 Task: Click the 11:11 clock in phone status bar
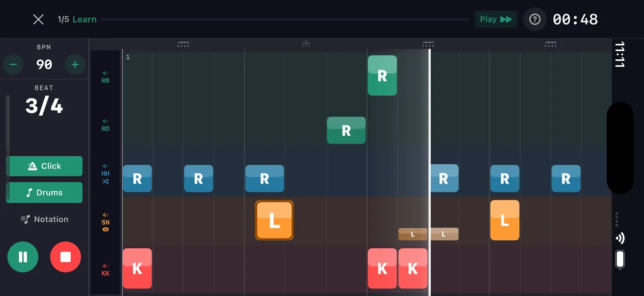pyautogui.click(x=620, y=54)
